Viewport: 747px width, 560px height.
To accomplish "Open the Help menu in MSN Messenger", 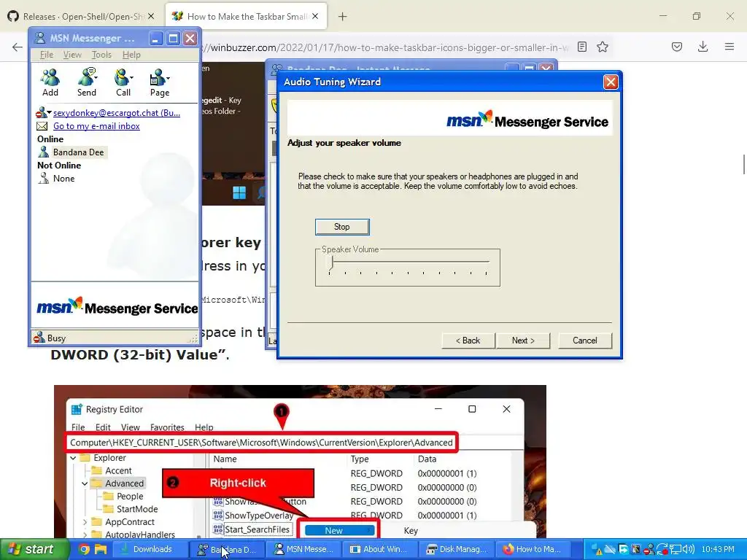I will coord(131,55).
